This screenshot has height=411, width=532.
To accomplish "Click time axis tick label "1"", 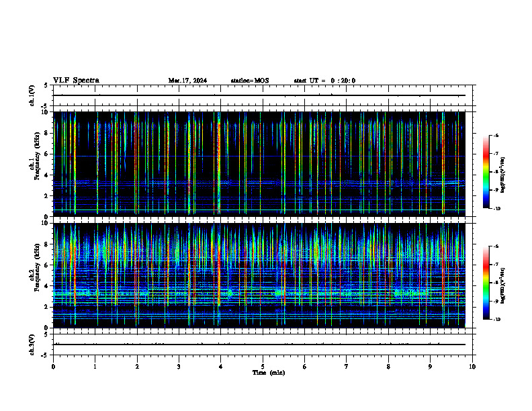I will 95,367.
